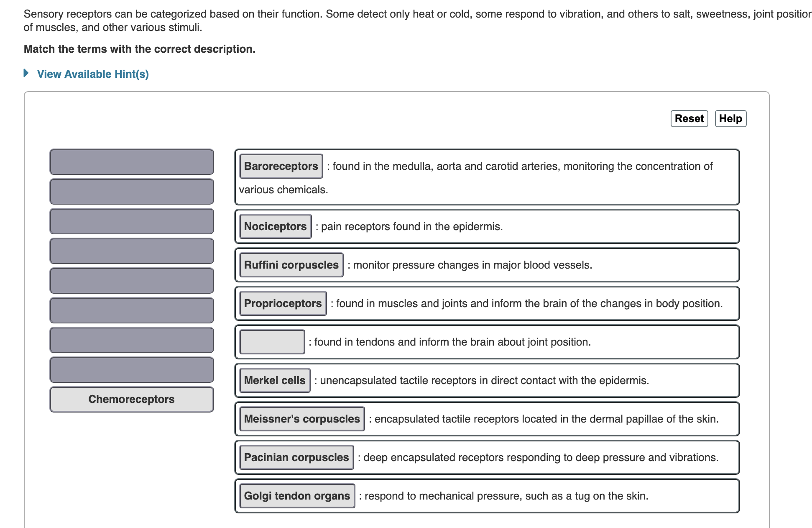Viewport: 812px width, 528px height.
Task: Select the Chemoreceptors term tile
Action: click(132, 399)
